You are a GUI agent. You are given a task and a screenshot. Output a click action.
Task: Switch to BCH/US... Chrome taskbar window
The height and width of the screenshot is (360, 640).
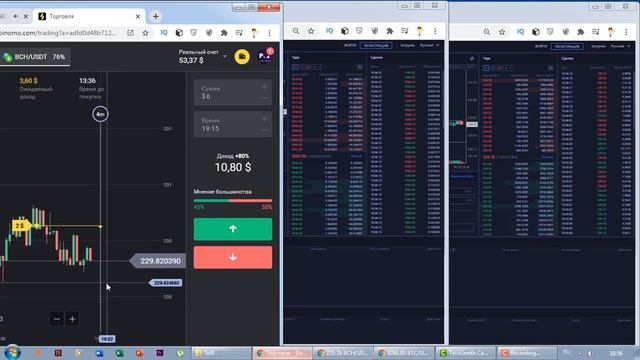click(343, 353)
